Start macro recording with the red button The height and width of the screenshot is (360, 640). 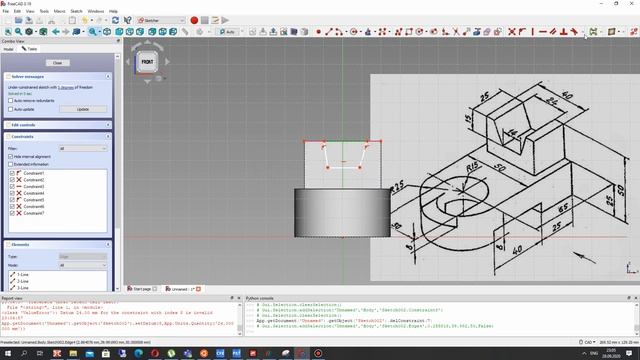[x=194, y=20]
